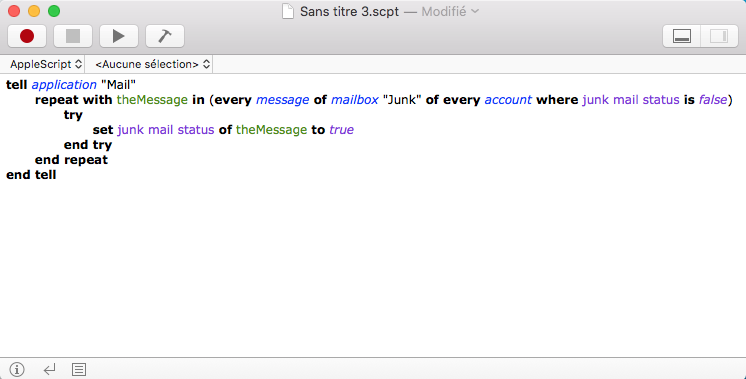Click the "Junk" string in script
Screen dimensions: 746x379
click(x=402, y=100)
